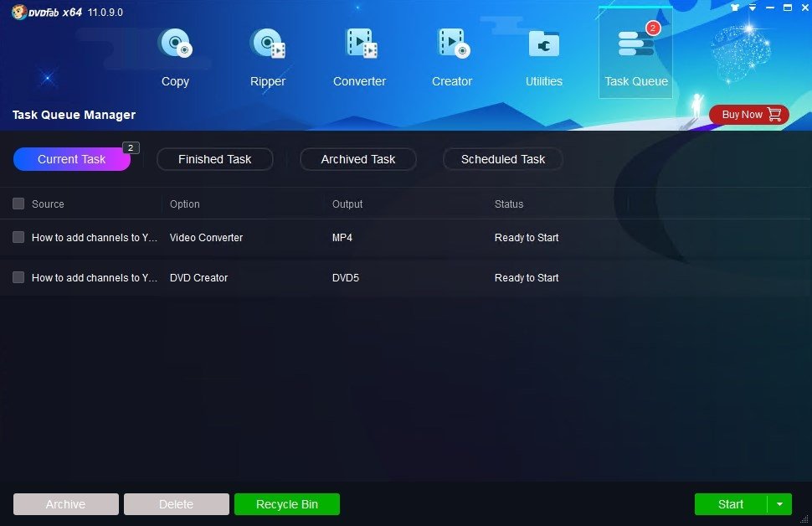Open the Scheduled Task tab

(x=502, y=159)
